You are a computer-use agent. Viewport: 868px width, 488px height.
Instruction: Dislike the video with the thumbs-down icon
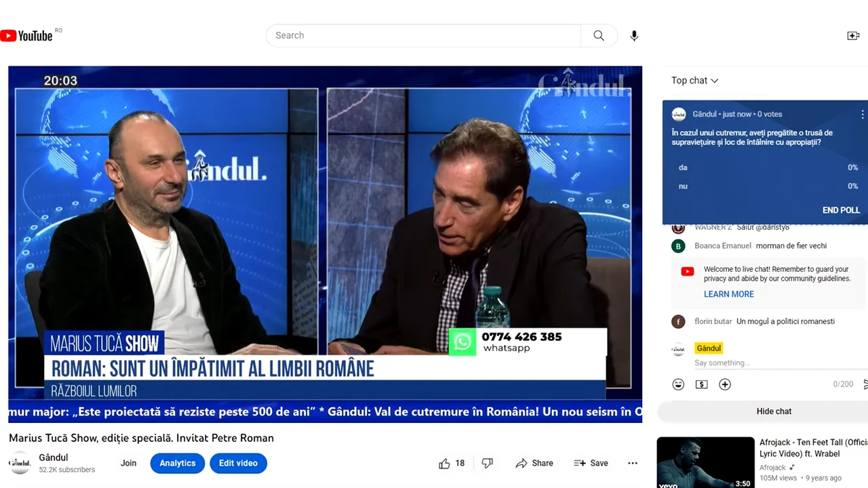487,463
